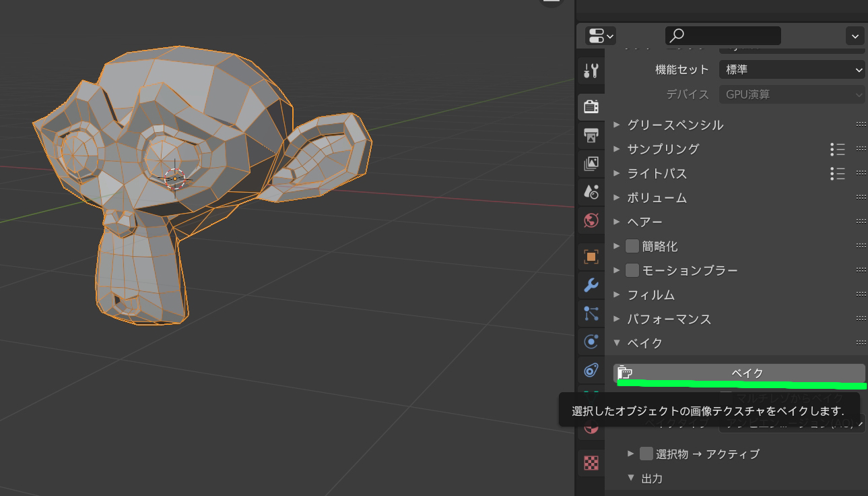Open the 機能セット 標準 dropdown

(x=792, y=69)
